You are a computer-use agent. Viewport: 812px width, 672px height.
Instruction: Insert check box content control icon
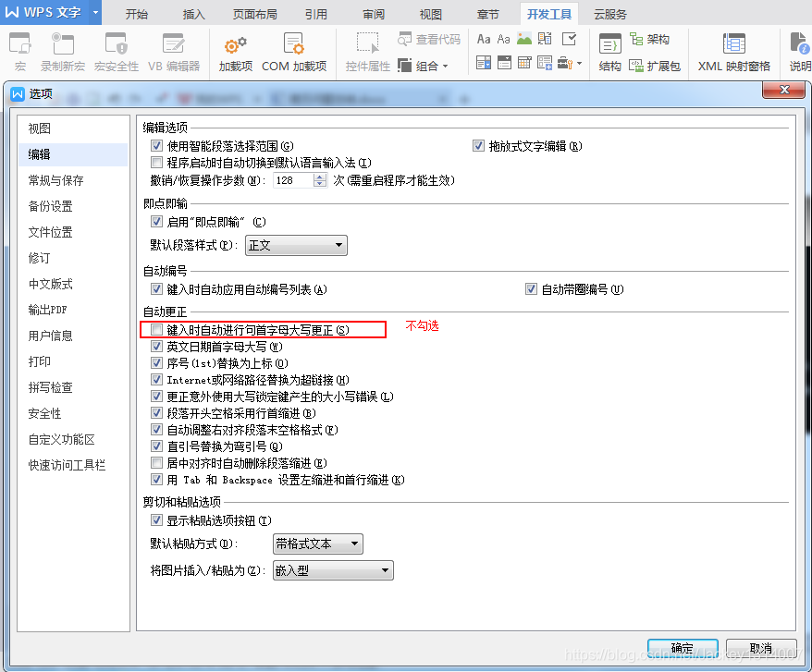point(569,39)
